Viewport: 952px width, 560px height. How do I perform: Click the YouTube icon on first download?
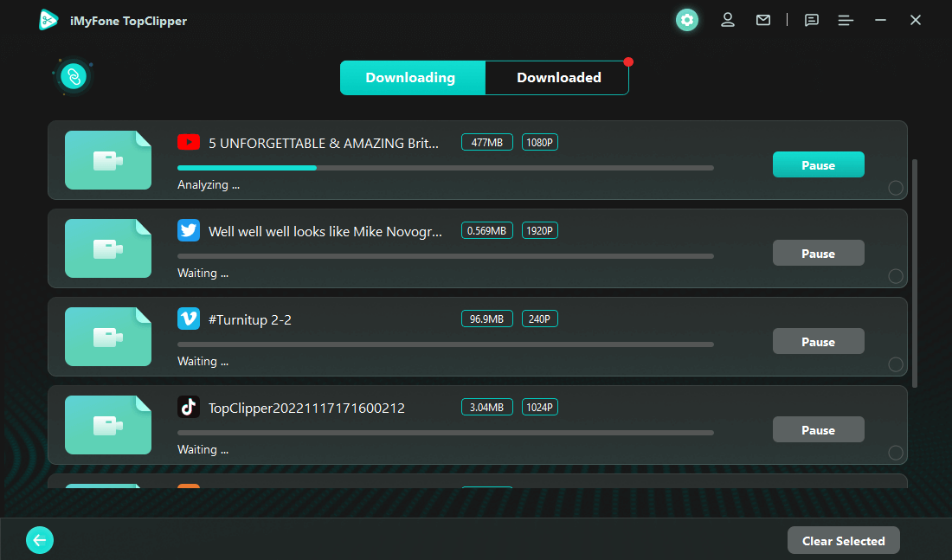tap(189, 143)
